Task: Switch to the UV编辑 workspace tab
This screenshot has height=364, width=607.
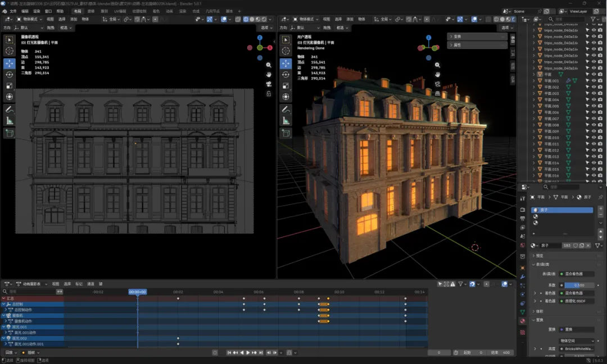Action: (x=120, y=11)
